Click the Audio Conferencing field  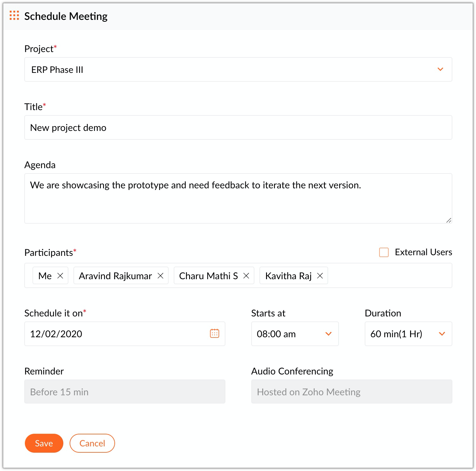351,392
